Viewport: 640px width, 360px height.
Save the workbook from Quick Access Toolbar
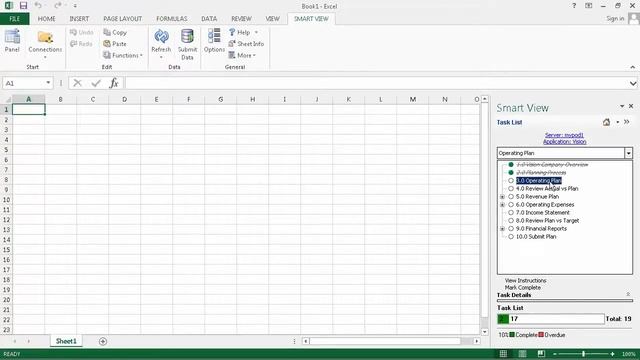[x=23, y=6]
